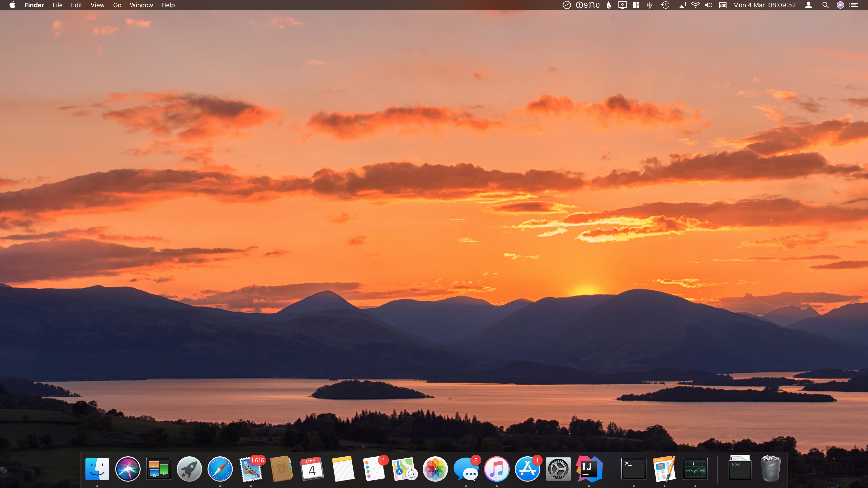
Task: Open the Trash in the Dock
Action: pos(770,469)
